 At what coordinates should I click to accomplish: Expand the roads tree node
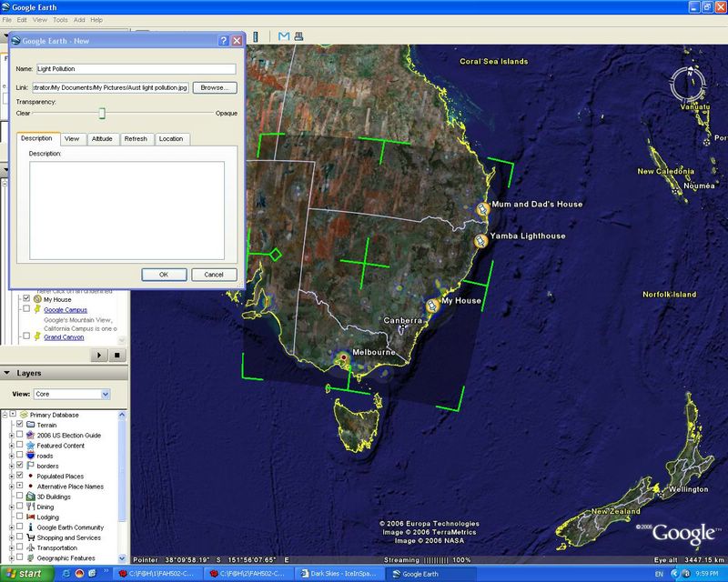coord(12,456)
